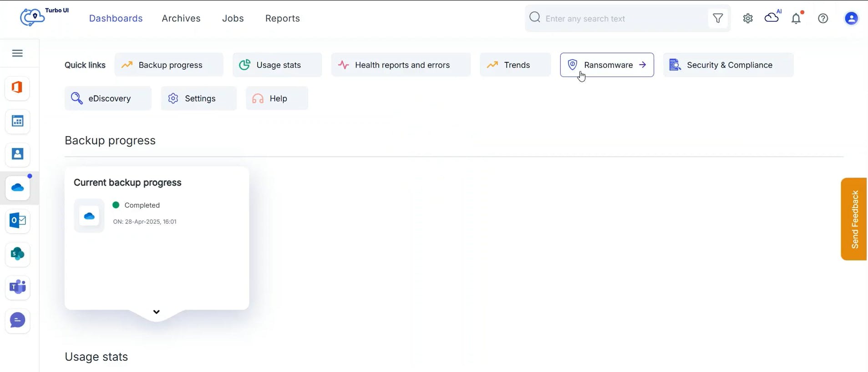Open the Jobs tab
The height and width of the screenshot is (372, 868).
(233, 18)
